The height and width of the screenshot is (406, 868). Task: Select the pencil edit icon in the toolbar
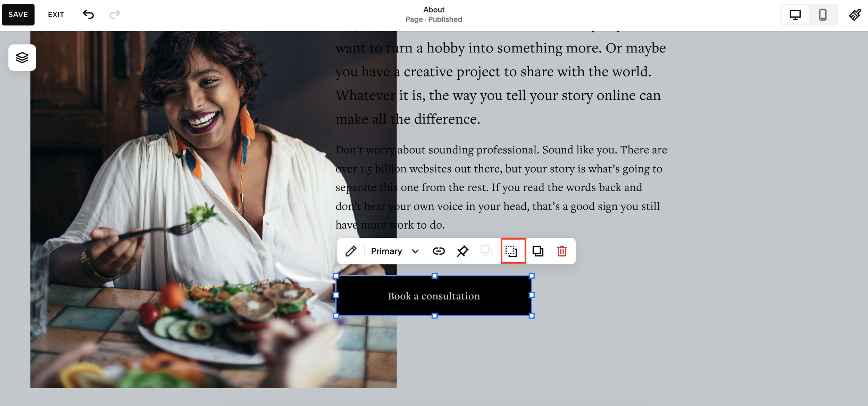click(351, 251)
